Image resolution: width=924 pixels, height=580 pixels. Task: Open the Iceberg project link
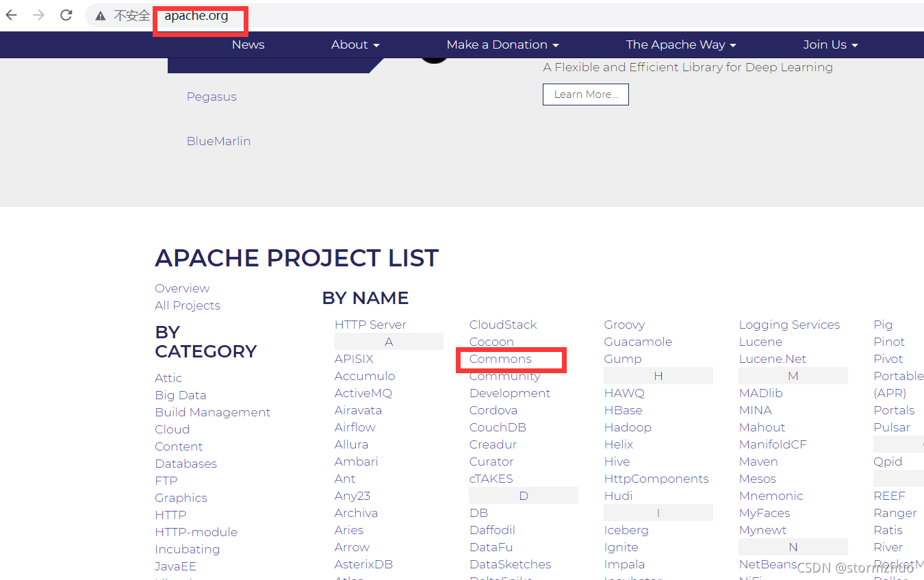coord(626,530)
